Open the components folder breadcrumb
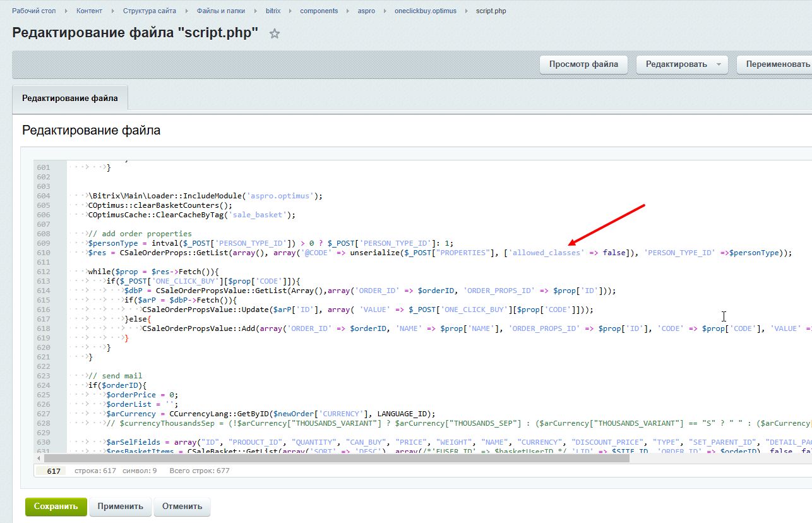Image resolution: width=812 pixels, height=523 pixels. (x=319, y=11)
